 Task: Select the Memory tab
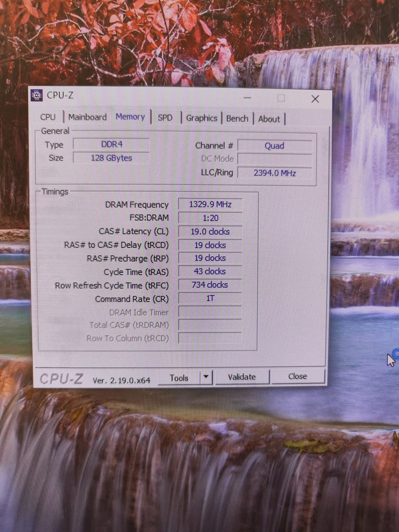[x=130, y=117]
